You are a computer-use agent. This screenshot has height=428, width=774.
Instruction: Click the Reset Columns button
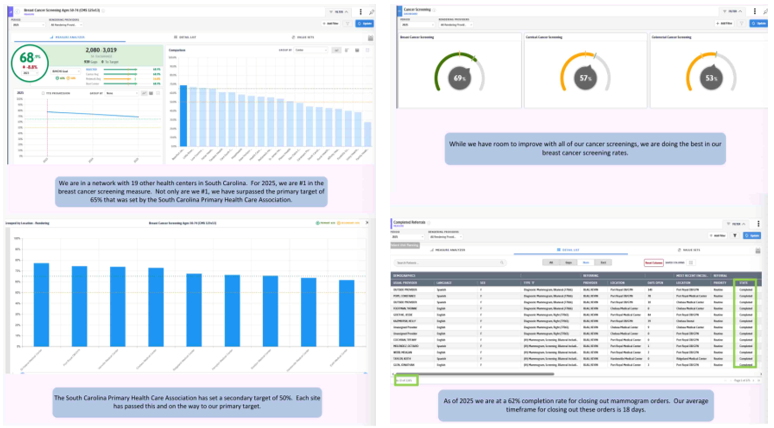(x=654, y=263)
